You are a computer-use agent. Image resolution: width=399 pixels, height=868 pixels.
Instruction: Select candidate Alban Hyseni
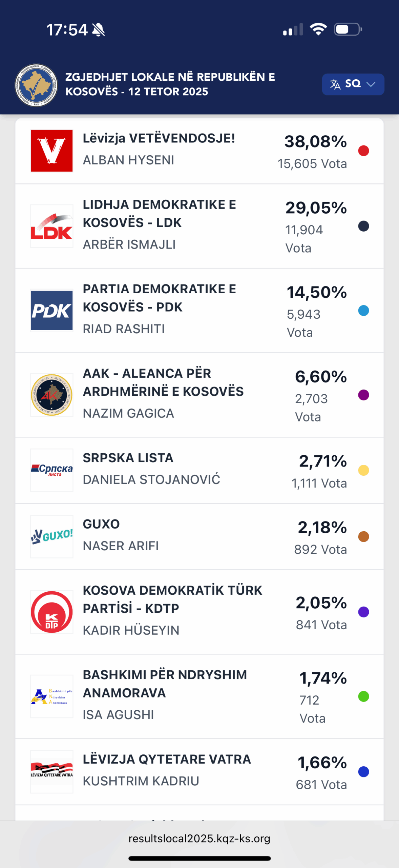128,160
